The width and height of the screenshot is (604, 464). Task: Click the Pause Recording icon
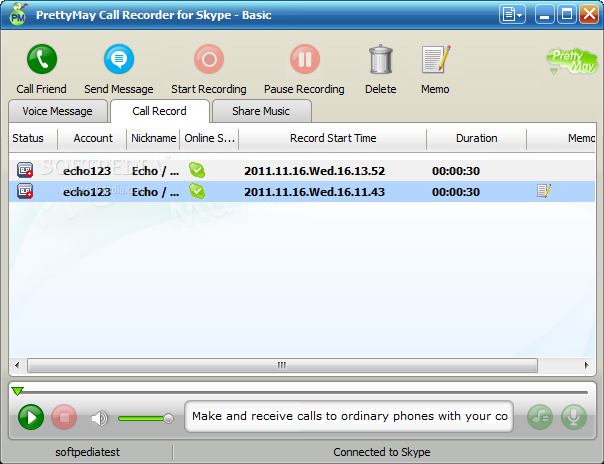point(305,59)
